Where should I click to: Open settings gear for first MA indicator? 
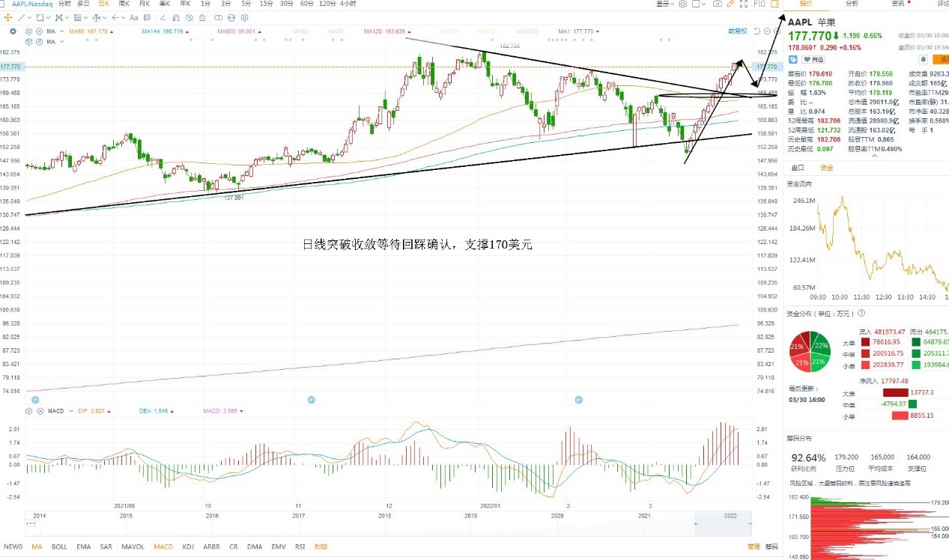coord(28,31)
